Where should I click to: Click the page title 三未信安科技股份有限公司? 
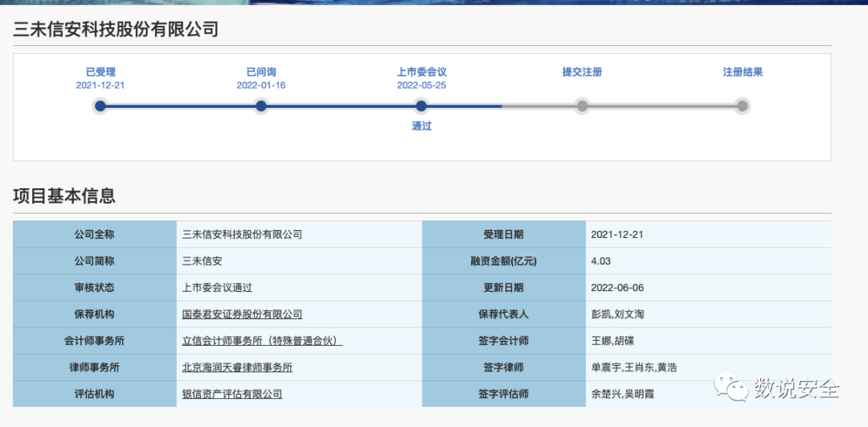click(x=116, y=29)
